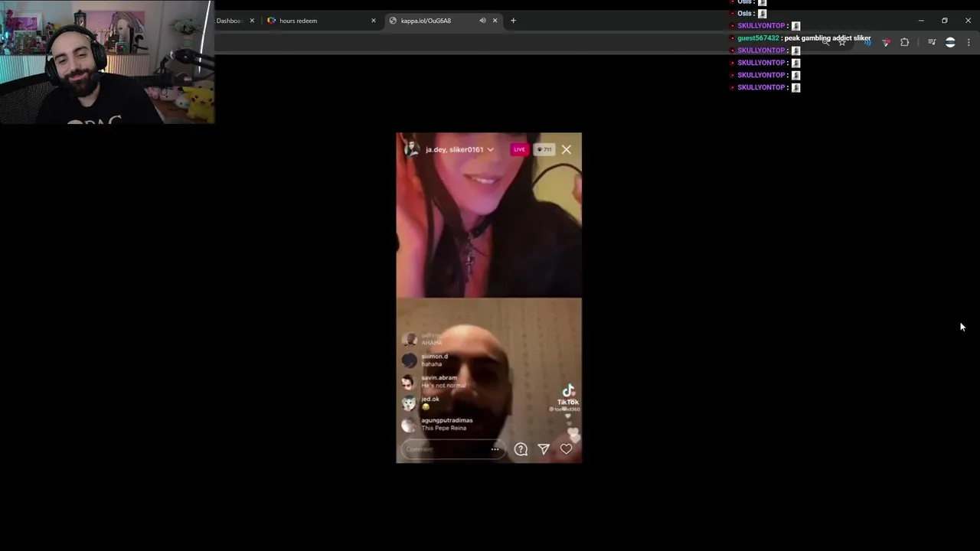Close the hours redeem tab
980x551 pixels.
click(374, 21)
